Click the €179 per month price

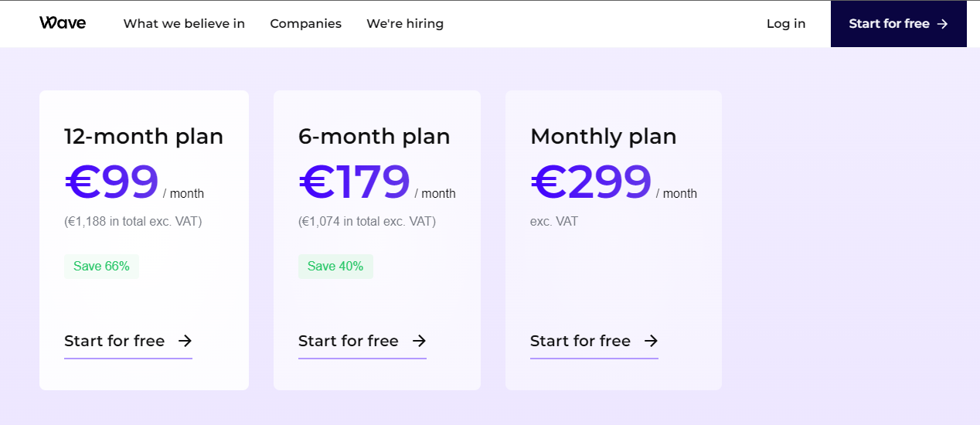(x=355, y=182)
